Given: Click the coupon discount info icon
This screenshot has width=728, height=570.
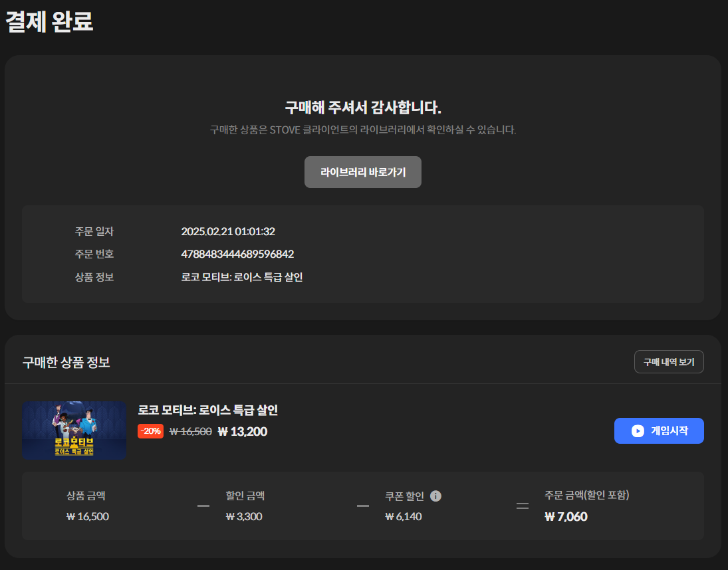Looking at the screenshot, I should click(435, 496).
